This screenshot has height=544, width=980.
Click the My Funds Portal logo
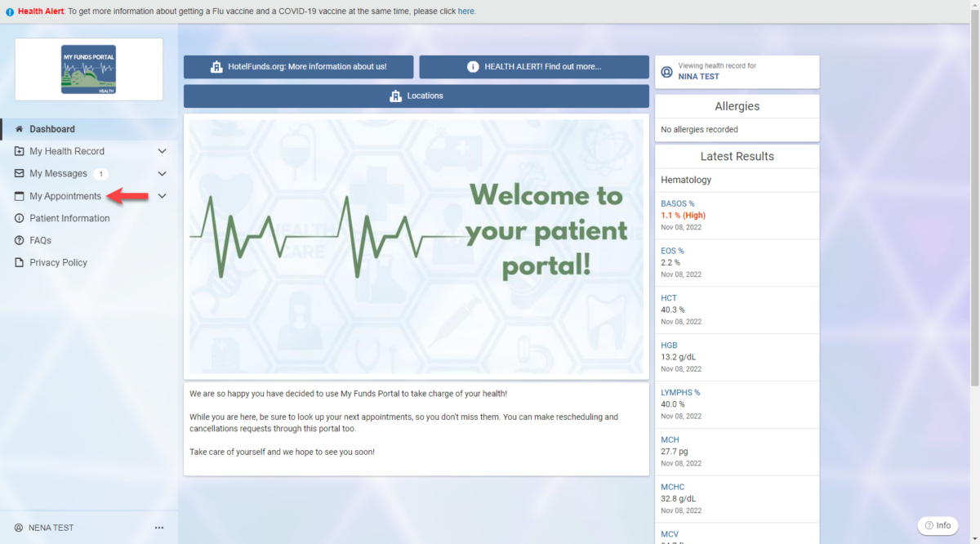click(x=88, y=69)
